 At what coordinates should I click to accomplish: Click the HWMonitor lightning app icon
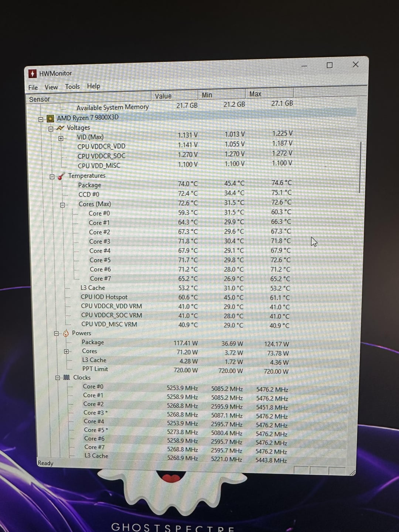[33, 74]
